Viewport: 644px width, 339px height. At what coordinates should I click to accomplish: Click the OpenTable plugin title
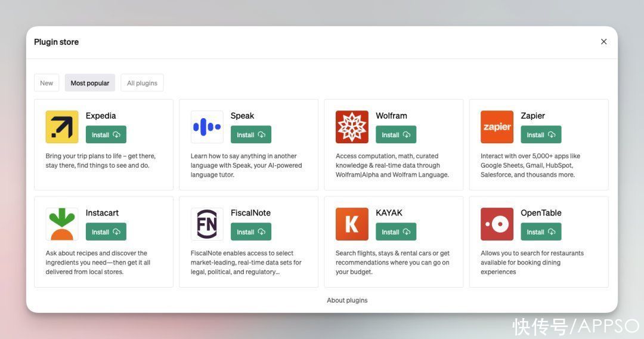[x=541, y=213]
